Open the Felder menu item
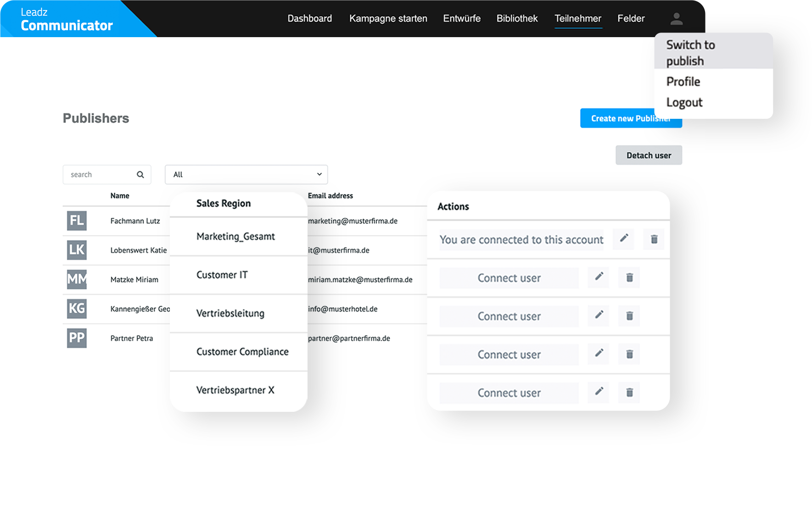 click(631, 19)
